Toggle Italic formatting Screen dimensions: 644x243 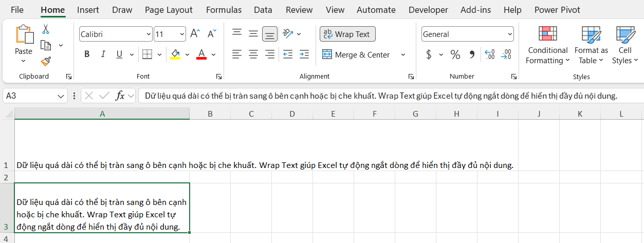coord(103,54)
